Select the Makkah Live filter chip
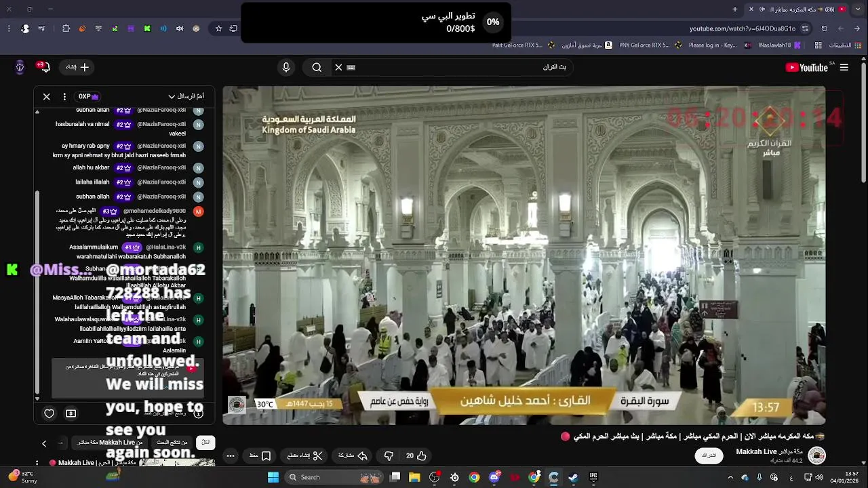This screenshot has width=868, height=488. coord(109,443)
